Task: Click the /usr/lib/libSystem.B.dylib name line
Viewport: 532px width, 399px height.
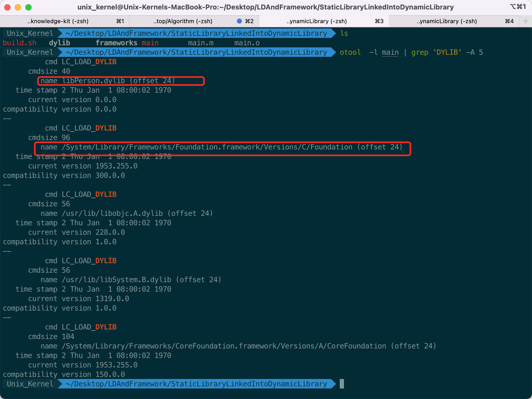Action: pos(131,280)
